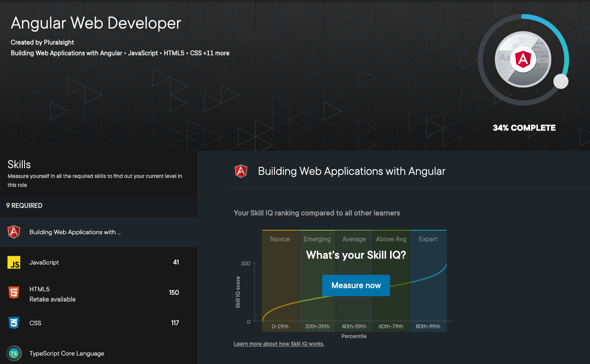Select the JavaScript skill row
590x364 pixels.
[x=99, y=262]
